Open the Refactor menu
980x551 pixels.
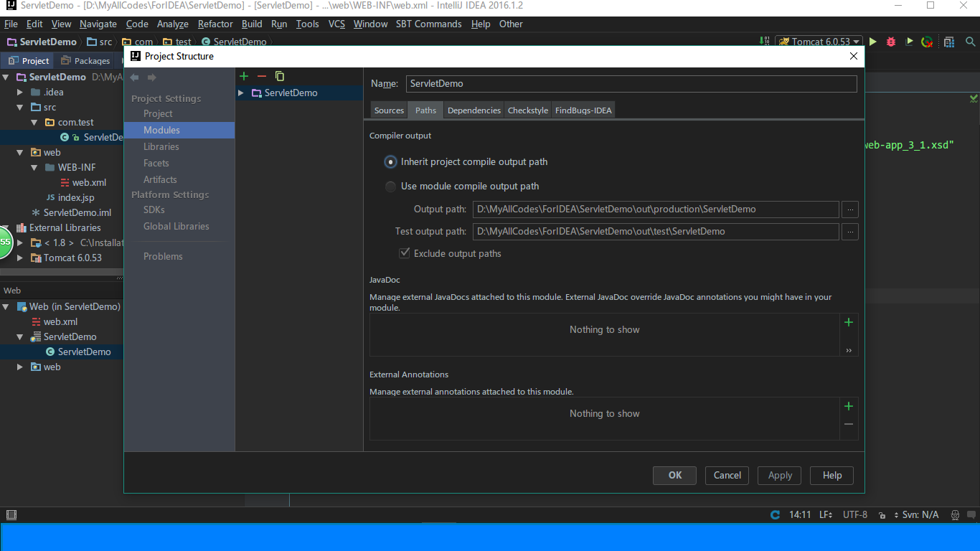(215, 24)
